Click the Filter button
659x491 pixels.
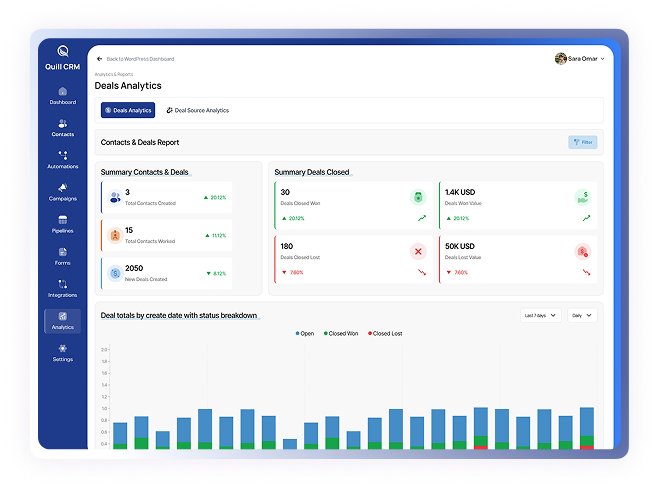click(x=583, y=142)
